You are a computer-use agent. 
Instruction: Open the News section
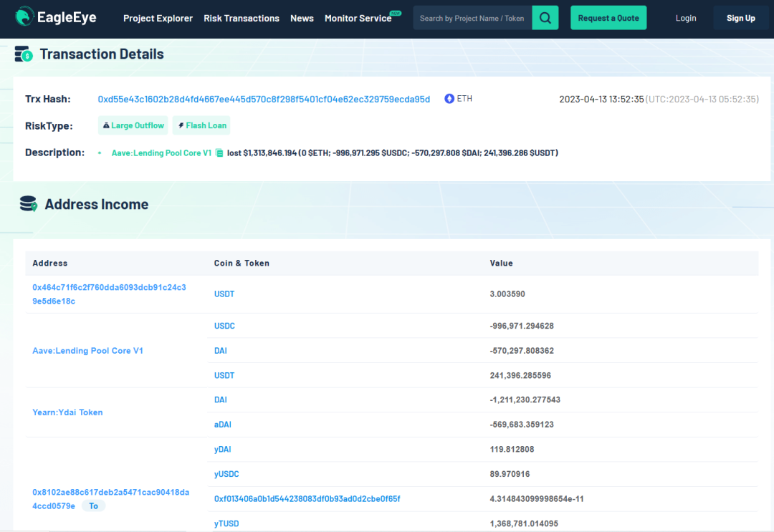(x=302, y=19)
